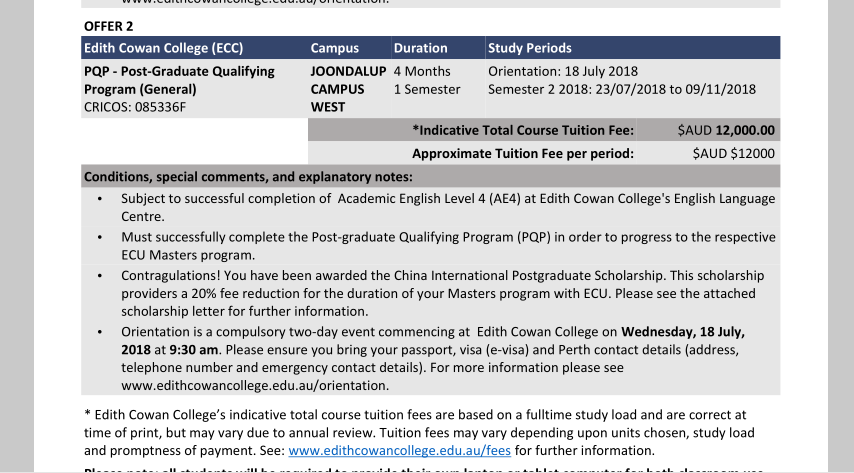Click the Campus column header

[x=334, y=48]
